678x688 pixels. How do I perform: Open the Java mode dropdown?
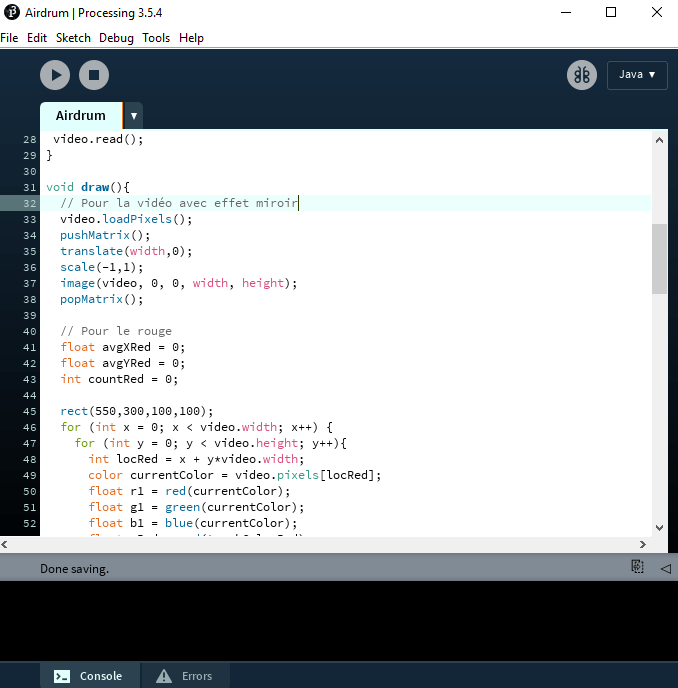point(637,75)
